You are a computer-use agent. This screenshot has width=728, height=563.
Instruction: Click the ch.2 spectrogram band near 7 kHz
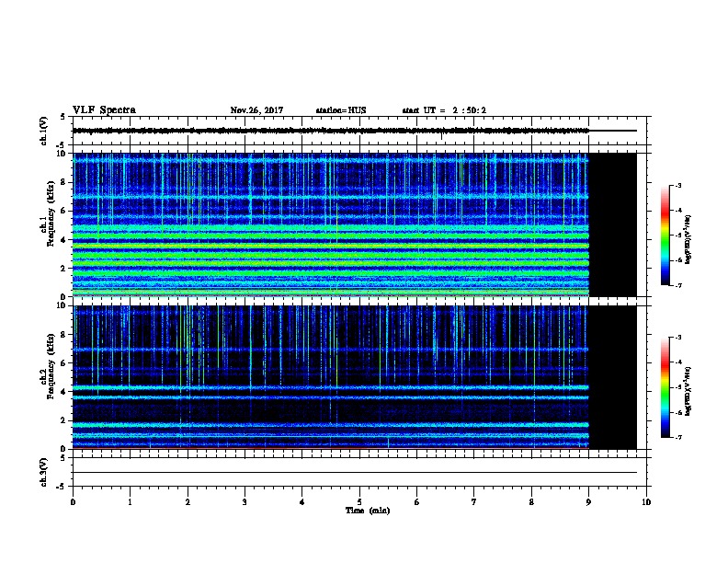pyautogui.click(x=331, y=350)
